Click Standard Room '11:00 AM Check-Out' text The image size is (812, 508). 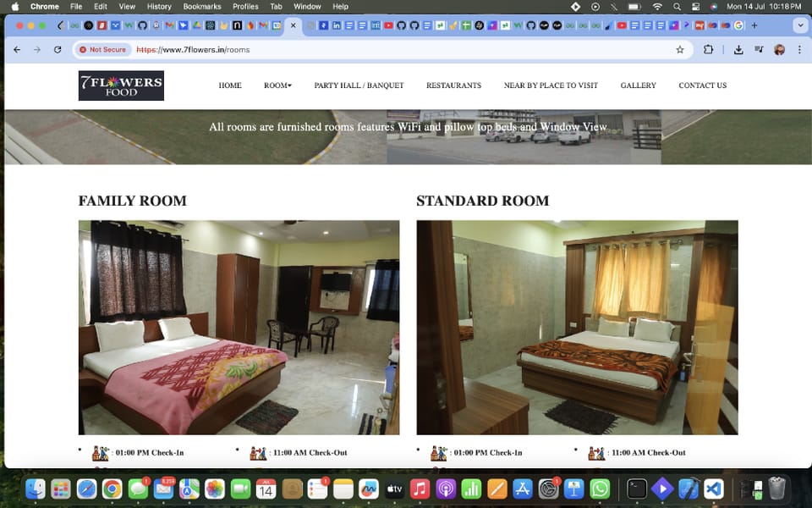pyautogui.click(x=649, y=453)
